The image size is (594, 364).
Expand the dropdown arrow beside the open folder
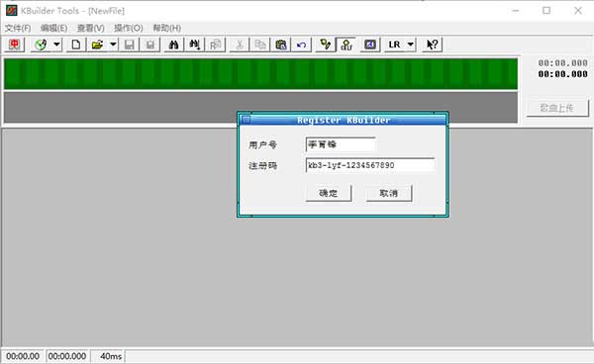tap(113, 45)
